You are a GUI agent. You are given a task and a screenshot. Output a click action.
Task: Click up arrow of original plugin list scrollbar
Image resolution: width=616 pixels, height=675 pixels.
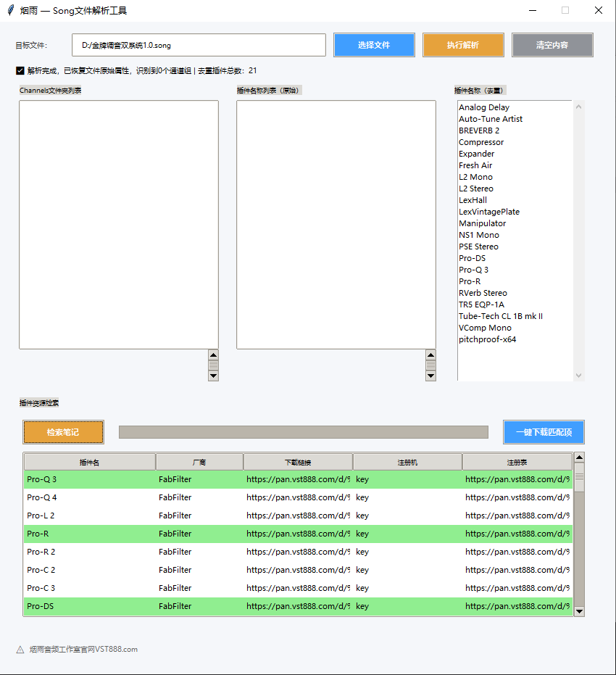(430, 355)
